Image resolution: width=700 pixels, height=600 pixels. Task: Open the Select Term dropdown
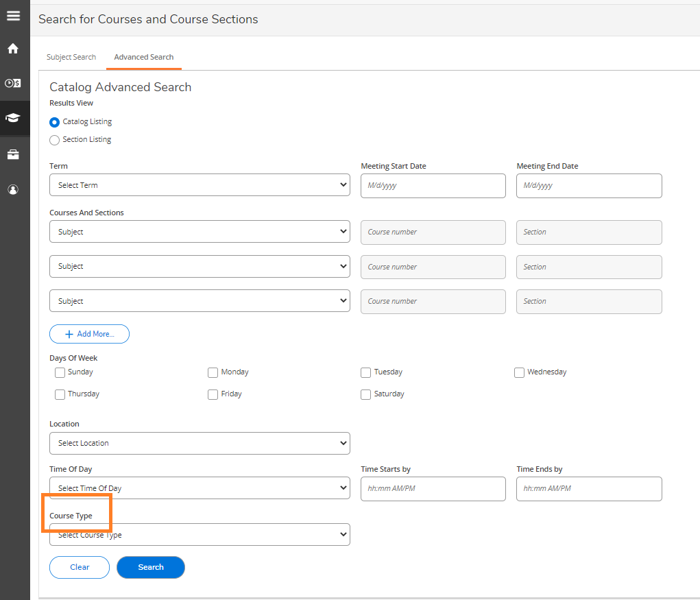[x=200, y=185]
